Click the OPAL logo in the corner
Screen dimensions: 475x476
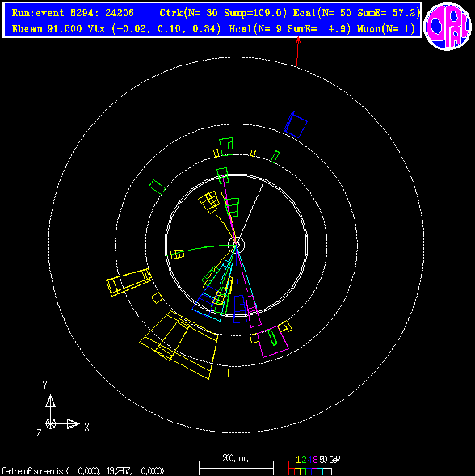click(448, 27)
